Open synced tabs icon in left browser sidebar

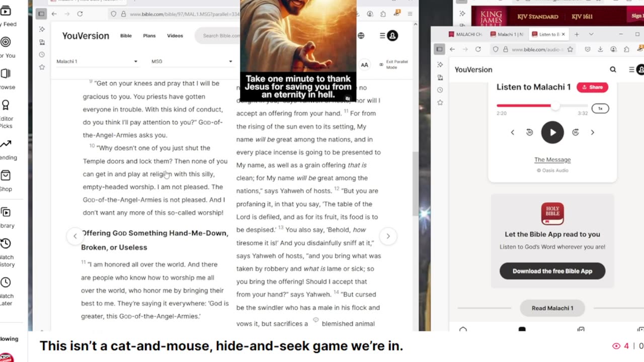click(x=42, y=42)
